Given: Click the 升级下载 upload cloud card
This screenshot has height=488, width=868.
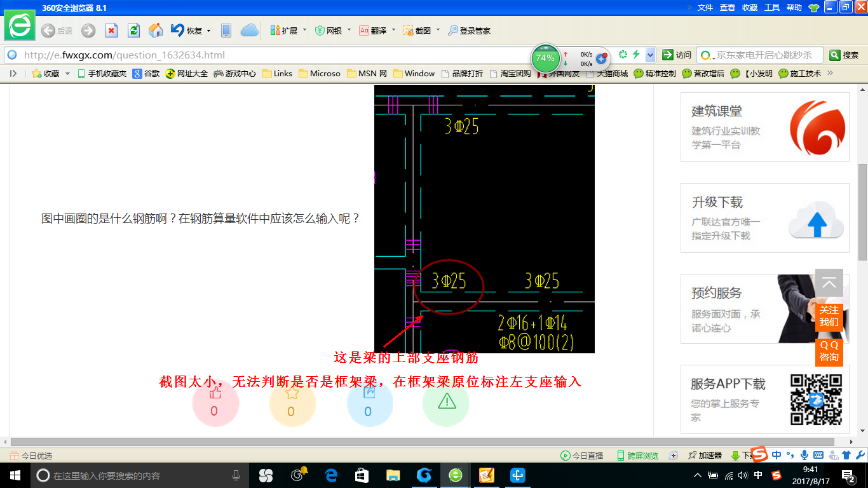Looking at the screenshot, I should tap(765, 218).
